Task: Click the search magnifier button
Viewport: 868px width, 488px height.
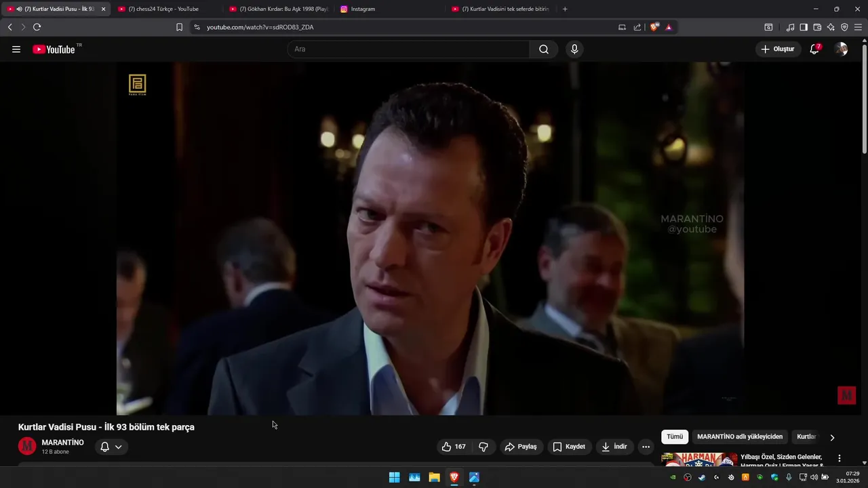Action: (544, 49)
